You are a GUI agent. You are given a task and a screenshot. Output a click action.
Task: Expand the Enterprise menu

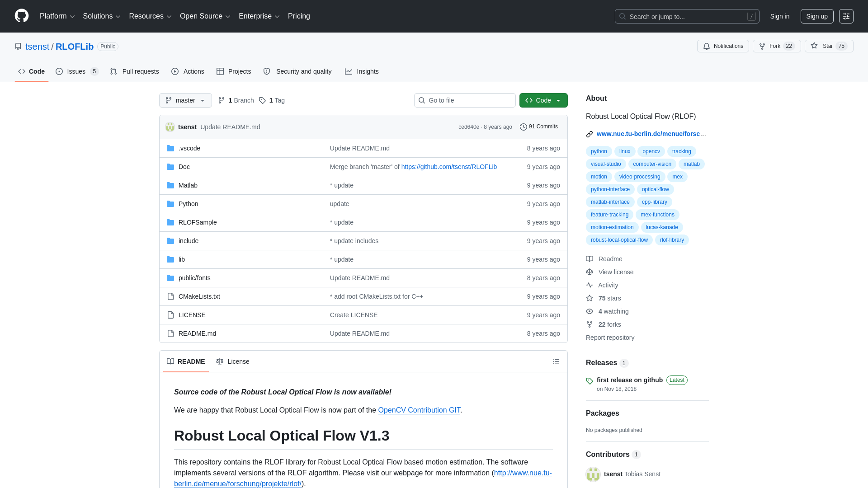pyautogui.click(x=259, y=16)
